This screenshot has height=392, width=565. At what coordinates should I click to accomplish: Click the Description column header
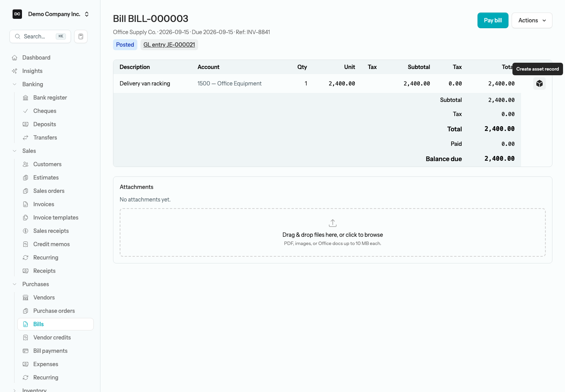tap(135, 67)
